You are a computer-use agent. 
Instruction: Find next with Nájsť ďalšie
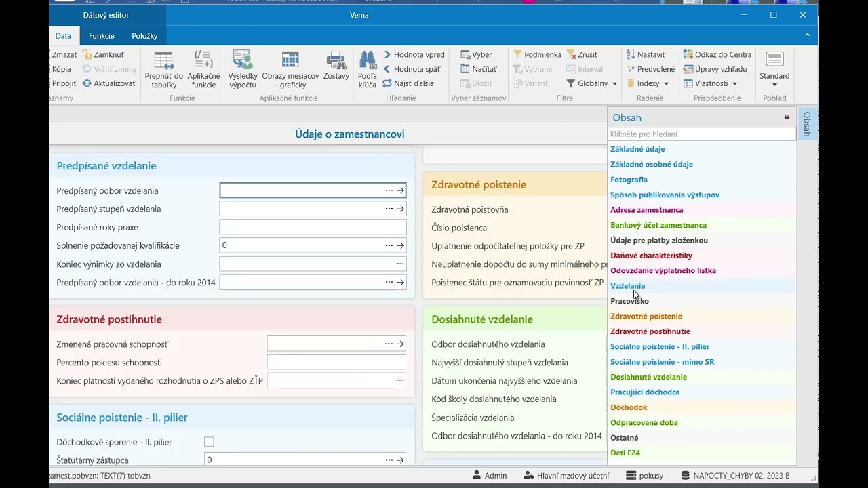pyautogui.click(x=408, y=83)
